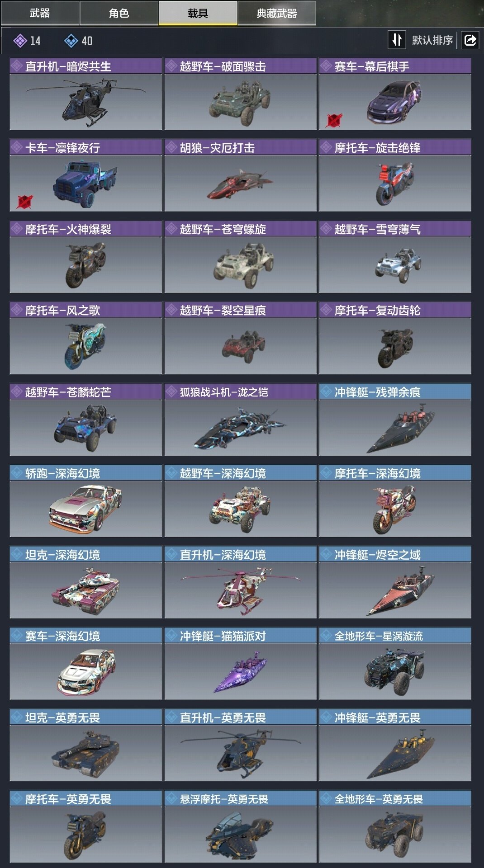The image size is (484, 868).
Task: Click rarity diamond beside 直升机-暗烬共生 title
Action: coord(17,66)
